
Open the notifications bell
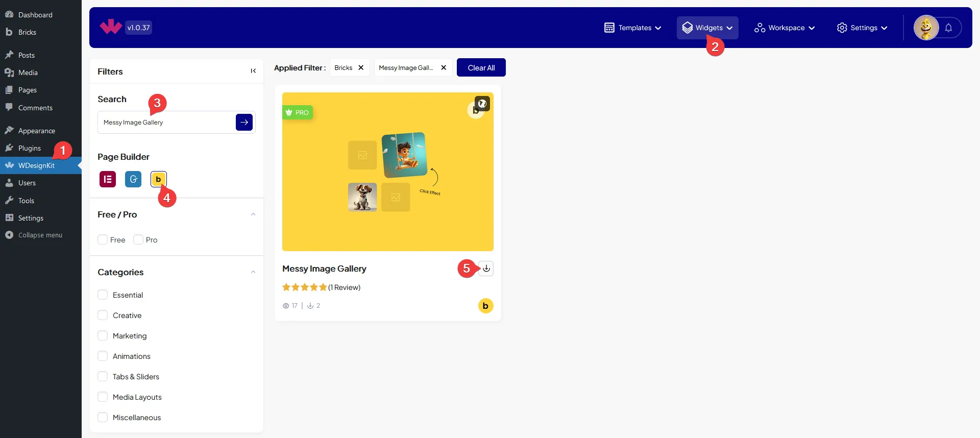click(x=948, y=28)
